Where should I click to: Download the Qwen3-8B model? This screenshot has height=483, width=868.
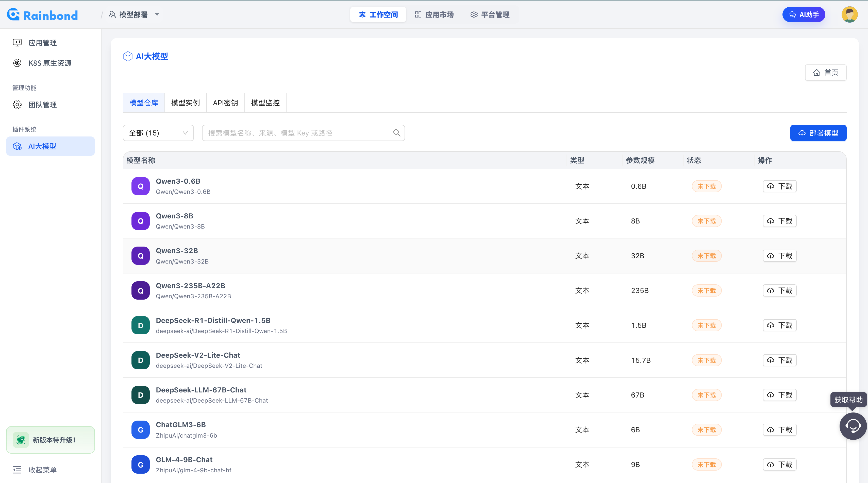point(779,221)
